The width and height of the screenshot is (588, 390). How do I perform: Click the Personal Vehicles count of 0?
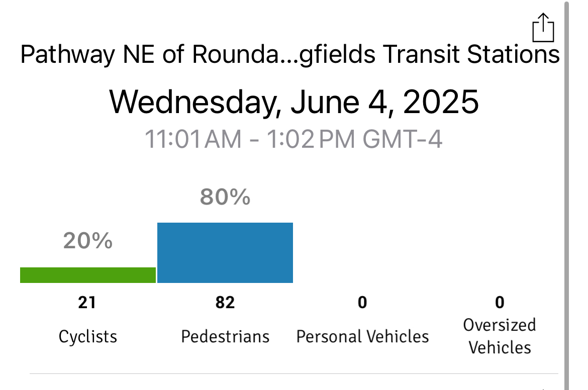click(x=362, y=303)
